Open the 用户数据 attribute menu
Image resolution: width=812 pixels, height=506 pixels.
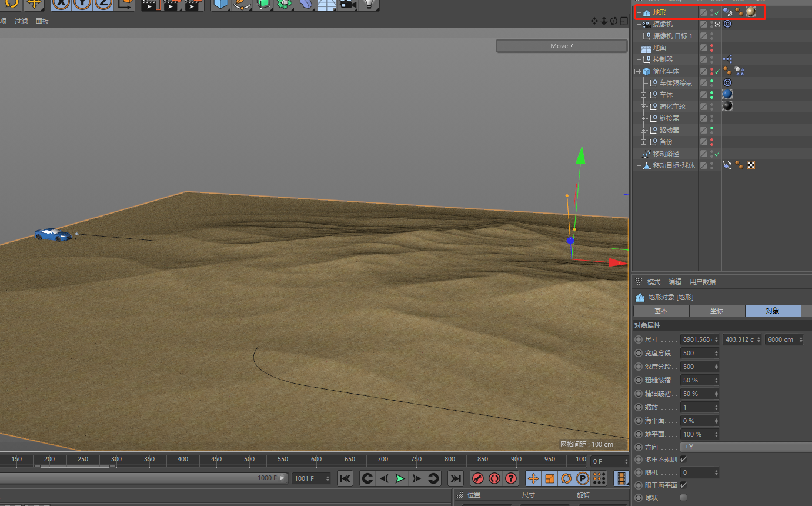pos(703,282)
